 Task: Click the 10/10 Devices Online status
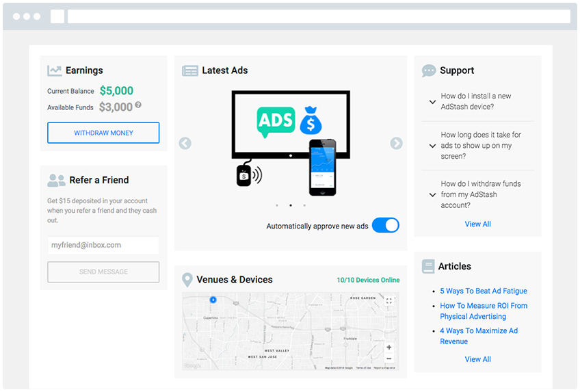368,280
